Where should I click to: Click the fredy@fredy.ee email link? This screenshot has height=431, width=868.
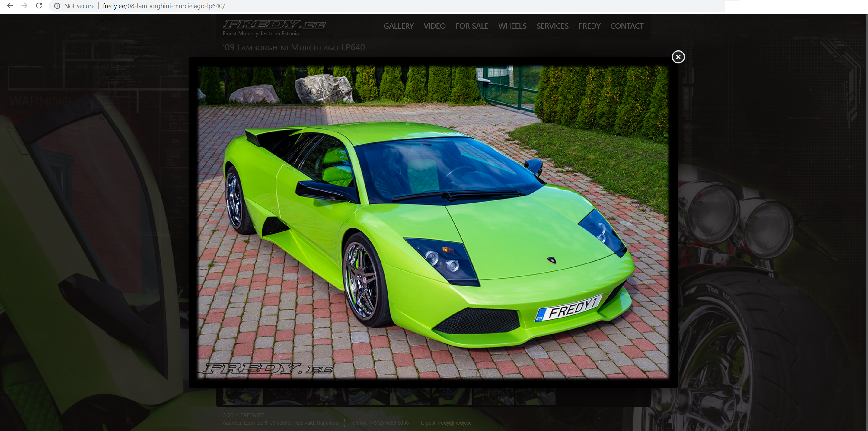tap(455, 423)
